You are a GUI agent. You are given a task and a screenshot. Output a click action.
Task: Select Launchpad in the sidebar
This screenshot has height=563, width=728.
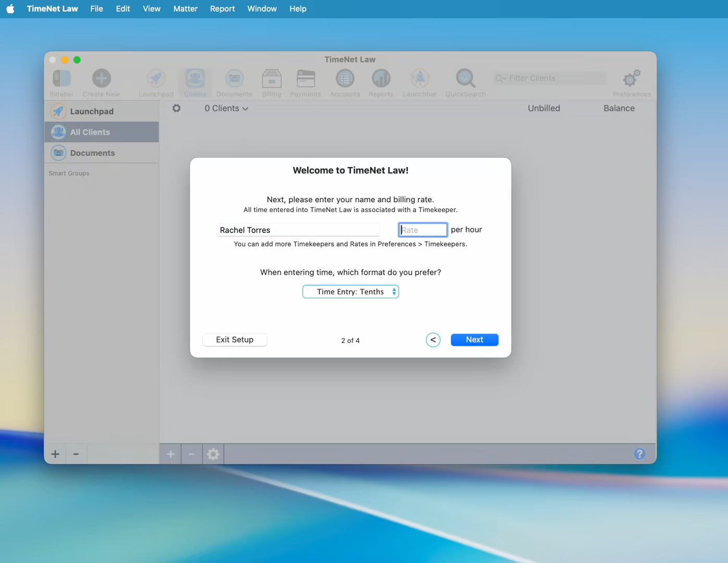(102, 111)
